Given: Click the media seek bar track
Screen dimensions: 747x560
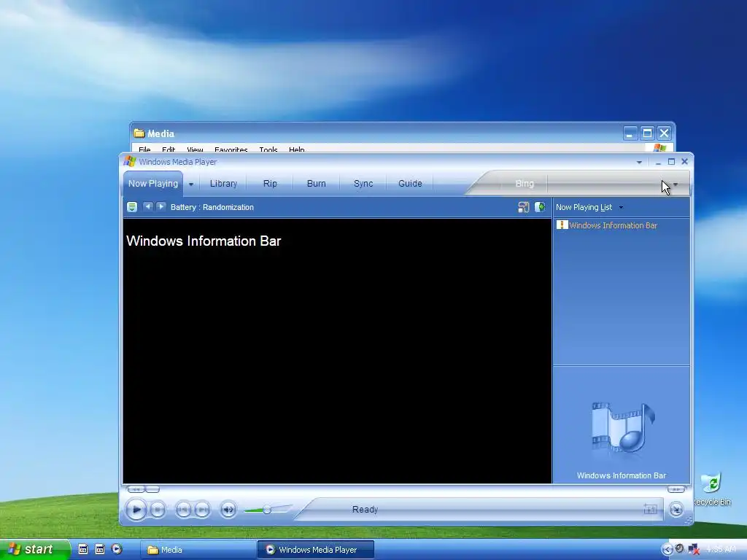Looking at the screenshot, I should tap(413, 489).
